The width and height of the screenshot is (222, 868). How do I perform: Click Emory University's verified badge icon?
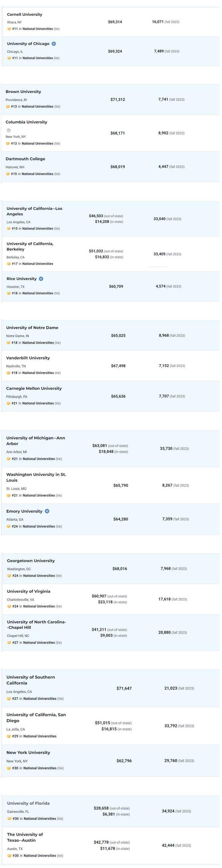[x=47, y=511]
